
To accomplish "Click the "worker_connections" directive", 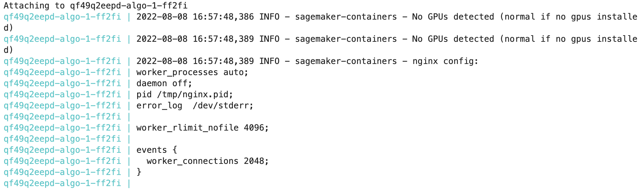I will [x=192, y=161].
